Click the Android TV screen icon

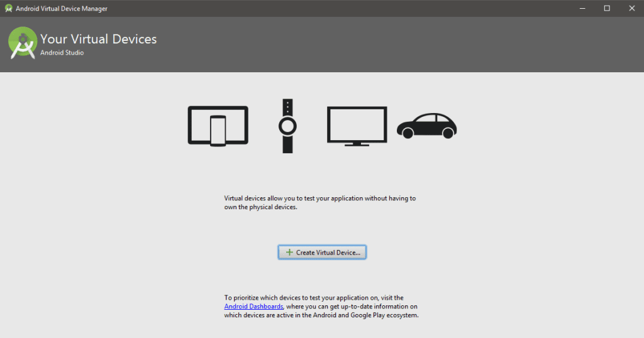[x=357, y=126]
